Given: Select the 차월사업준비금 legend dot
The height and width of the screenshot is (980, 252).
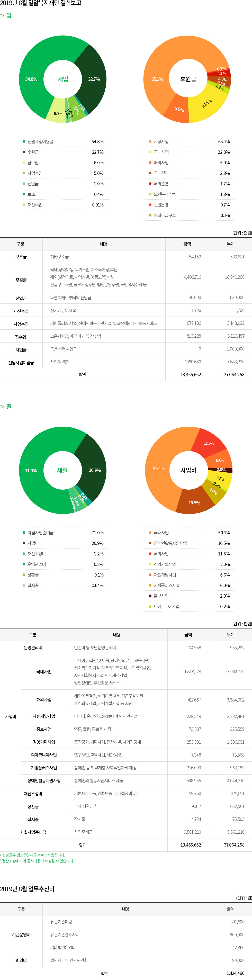Looking at the screenshot, I should (24, 533).
